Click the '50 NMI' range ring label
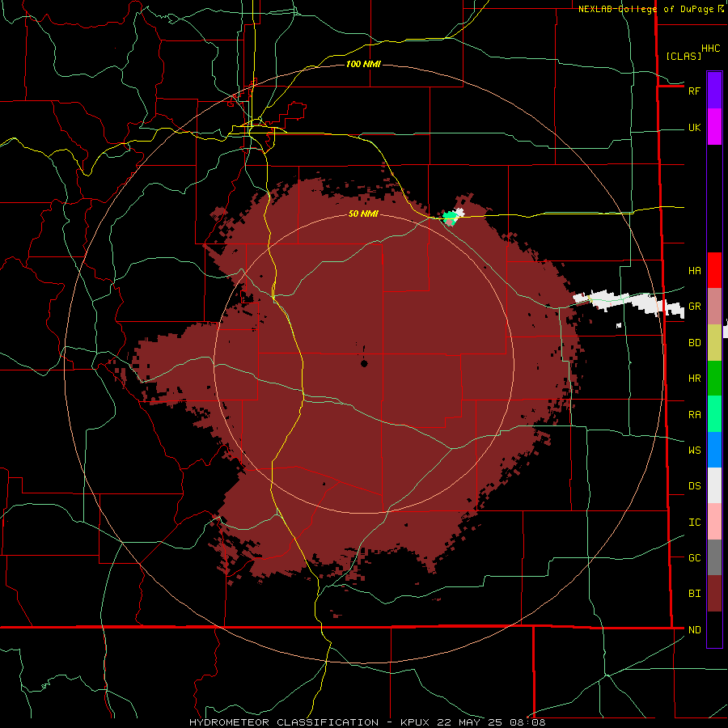The image size is (728, 728). pyautogui.click(x=363, y=214)
